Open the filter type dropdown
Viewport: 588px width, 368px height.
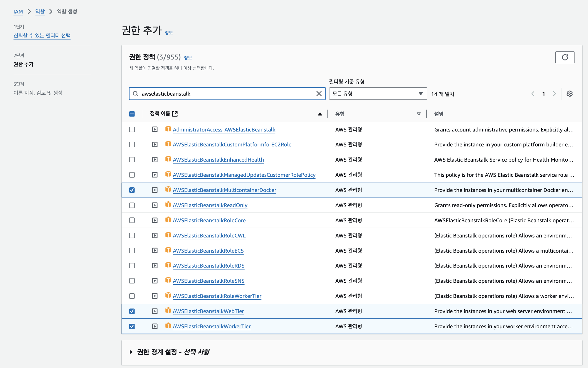[378, 94]
